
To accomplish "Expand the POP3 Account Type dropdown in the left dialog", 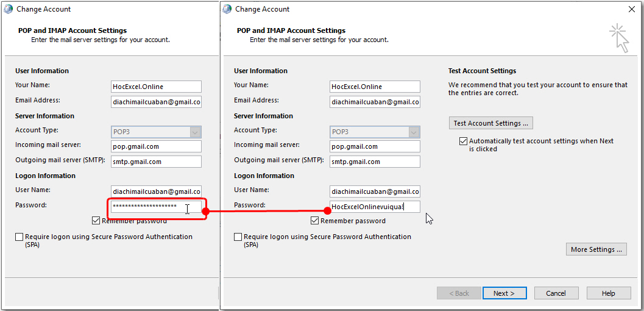I will (195, 132).
